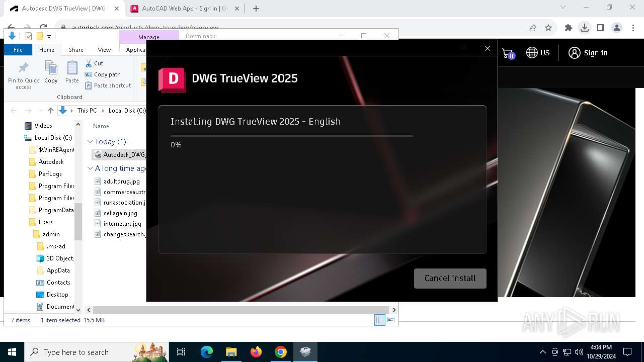The height and width of the screenshot is (362, 644).
Task: Click the volume icon in system tray
Action: click(579, 352)
